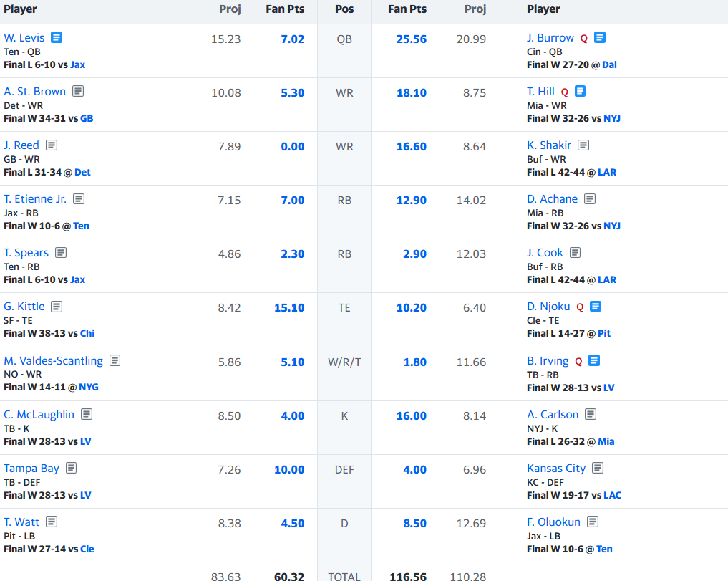Open J. Burrow's blue player notes icon
Viewport: 728px width, 581px height.
pyautogui.click(x=600, y=37)
